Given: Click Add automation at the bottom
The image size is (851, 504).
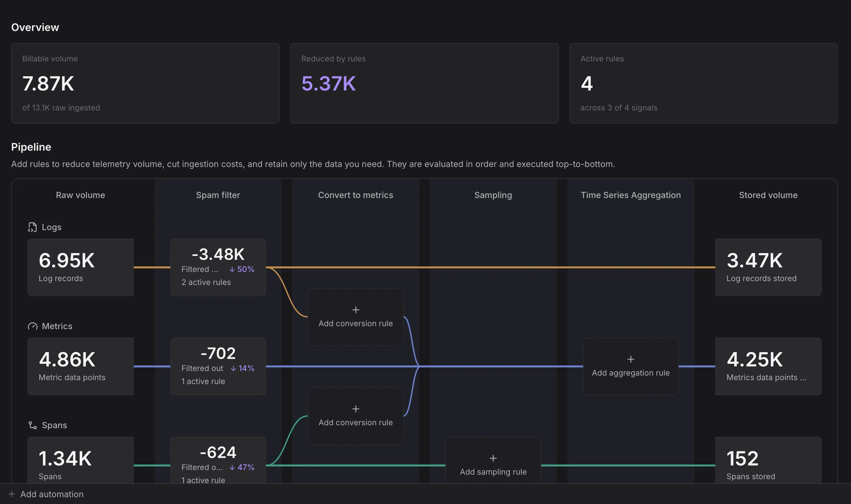Looking at the screenshot, I should point(46,494).
